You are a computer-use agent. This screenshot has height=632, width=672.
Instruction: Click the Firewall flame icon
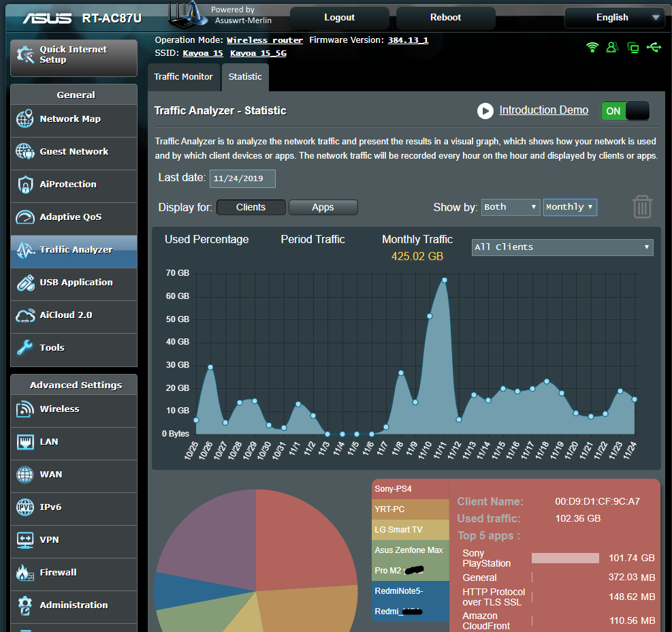click(25, 572)
